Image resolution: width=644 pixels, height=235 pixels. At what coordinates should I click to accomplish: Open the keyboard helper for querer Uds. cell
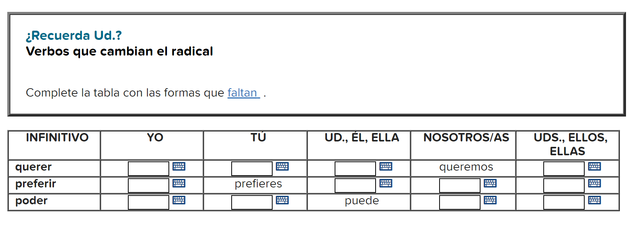coord(594,166)
